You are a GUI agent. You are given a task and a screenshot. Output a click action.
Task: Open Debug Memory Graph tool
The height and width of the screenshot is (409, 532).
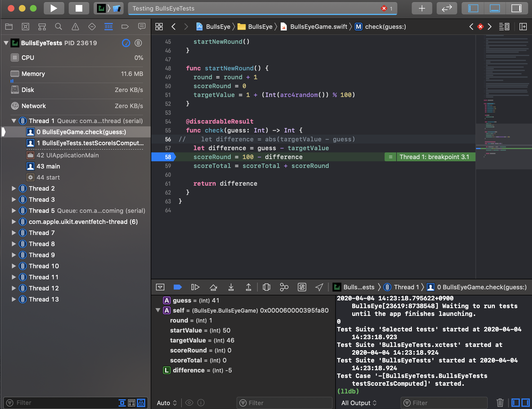pyautogui.click(x=284, y=287)
